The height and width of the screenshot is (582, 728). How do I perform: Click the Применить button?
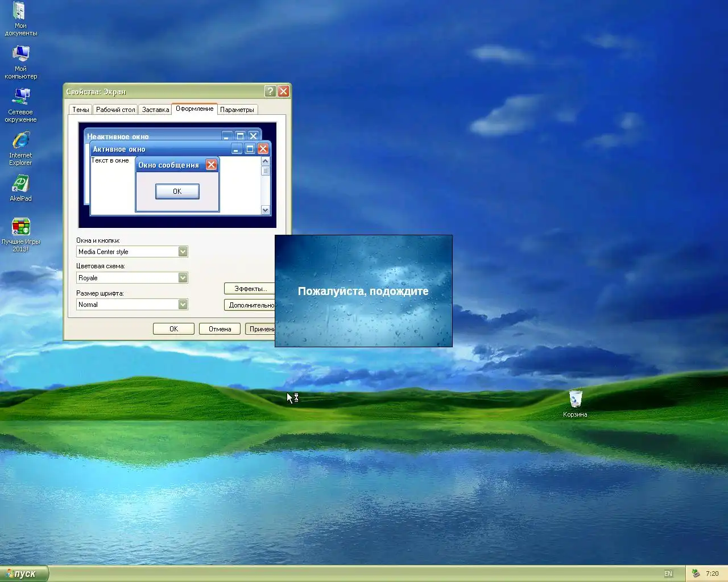[260, 329]
